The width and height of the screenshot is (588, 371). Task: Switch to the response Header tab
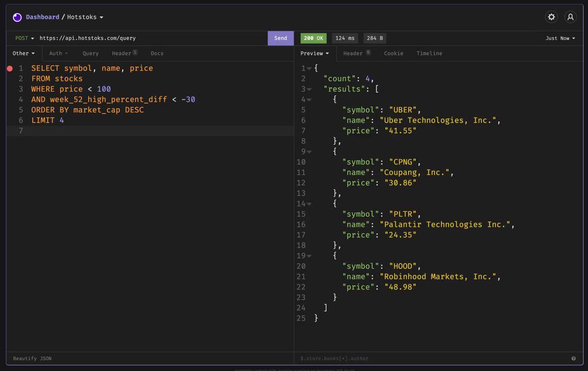click(x=357, y=53)
